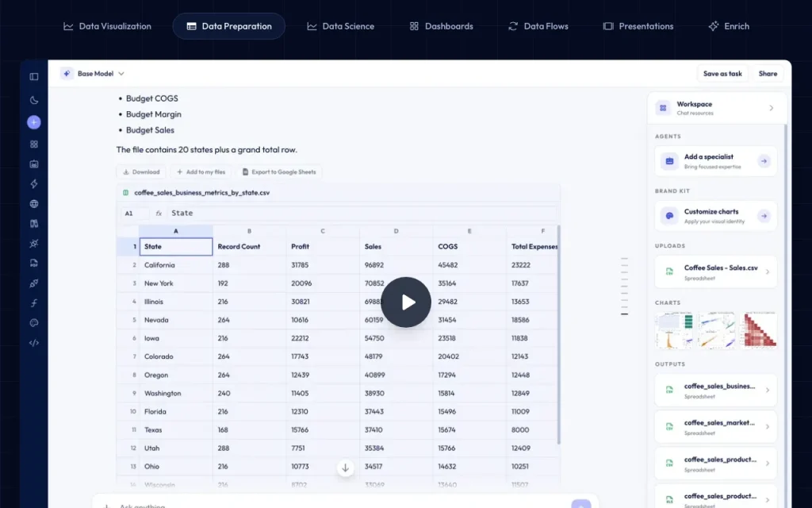Click the robot agent icon in sidebar
This screenshot has height=508, width=812.
[34, 164]
